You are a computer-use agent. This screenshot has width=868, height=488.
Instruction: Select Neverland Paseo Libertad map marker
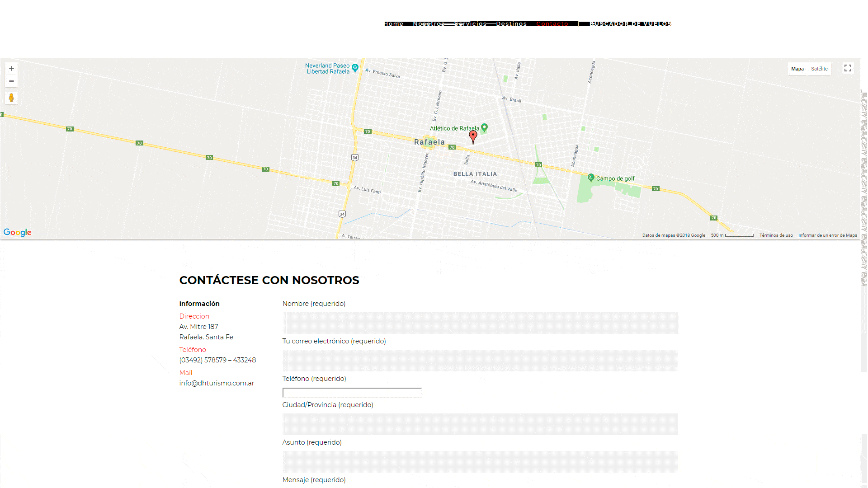click(x=355, y=68)
